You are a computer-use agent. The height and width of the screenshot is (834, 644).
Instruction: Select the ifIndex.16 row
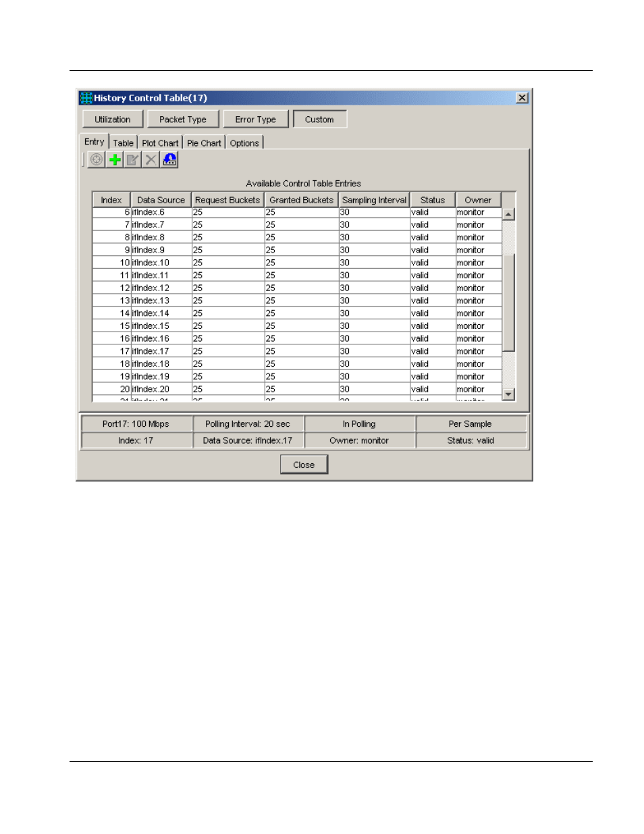(297, 338)
